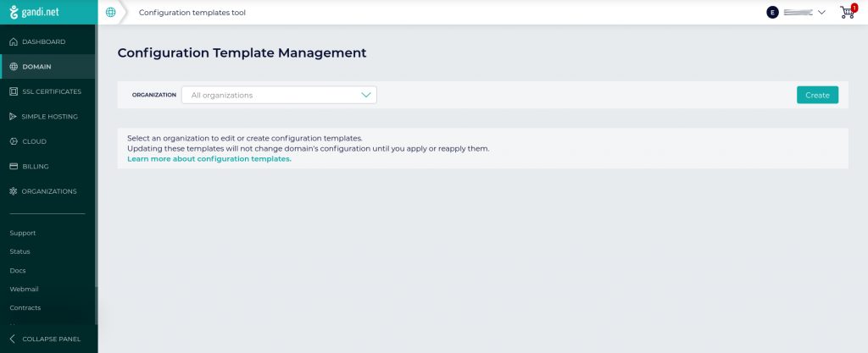Click the Simple Hosting paper plane icon
The width and height of the screenshot is (868, 353).
pyautogui.click(x=13, y=117)
